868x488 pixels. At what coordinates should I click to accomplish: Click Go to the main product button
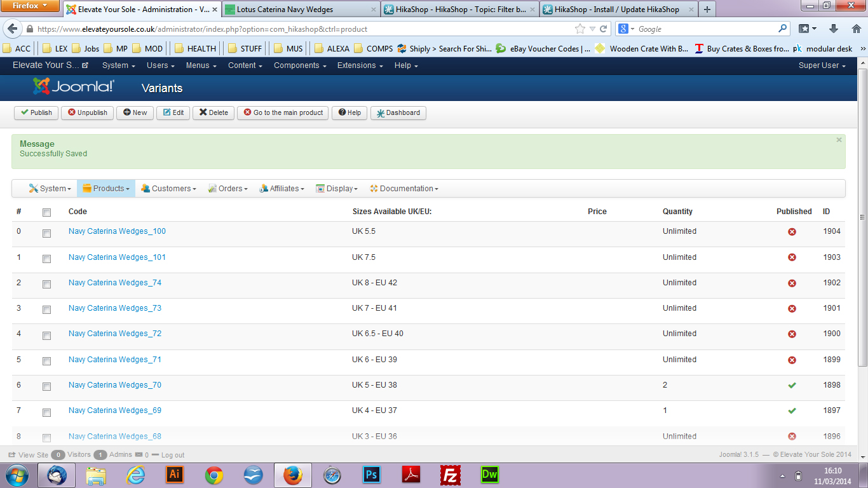[x=283, y=112]
